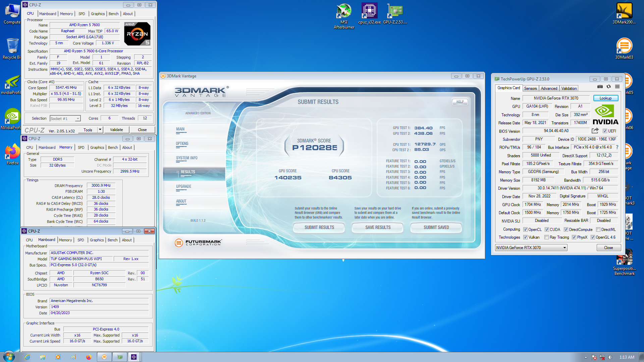This screenshot has width=644, height=362.
Task: Click the GPU-Z Lookup button
Action: pos(605,98)
